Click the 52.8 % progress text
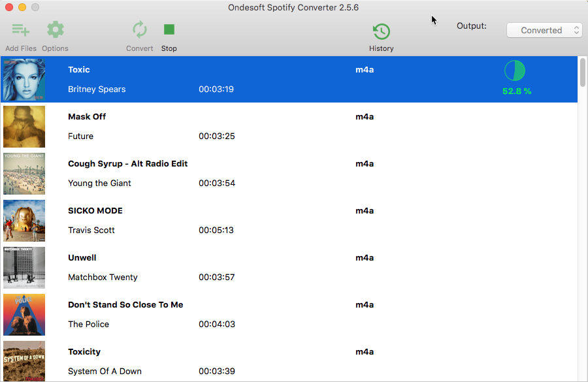 click(517, 91)
